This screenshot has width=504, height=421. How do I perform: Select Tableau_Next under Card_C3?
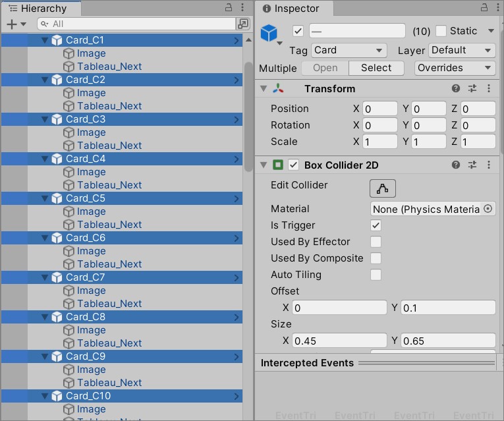click(109, 146)
